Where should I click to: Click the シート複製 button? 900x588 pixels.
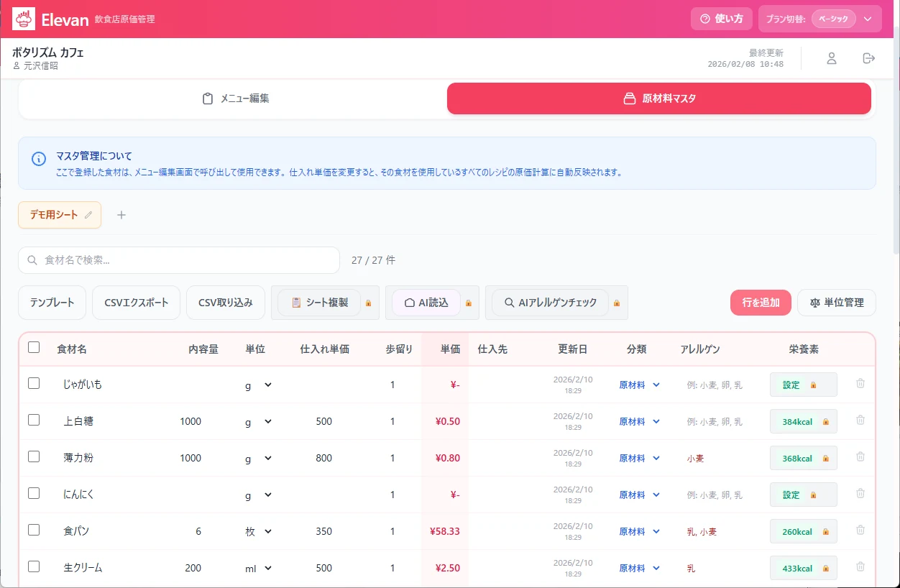pyautogui.click(x=319, y=303)
